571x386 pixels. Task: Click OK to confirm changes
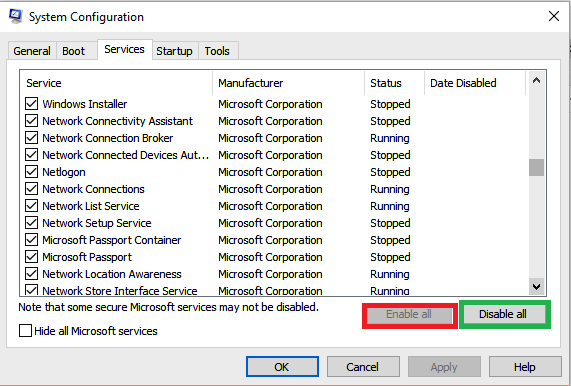[x=282, y=367]
